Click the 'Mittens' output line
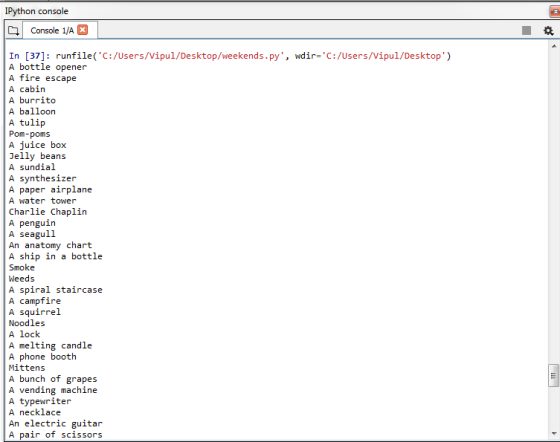The height and width of the screenshot is (442, 560). [x=27, y=368]
